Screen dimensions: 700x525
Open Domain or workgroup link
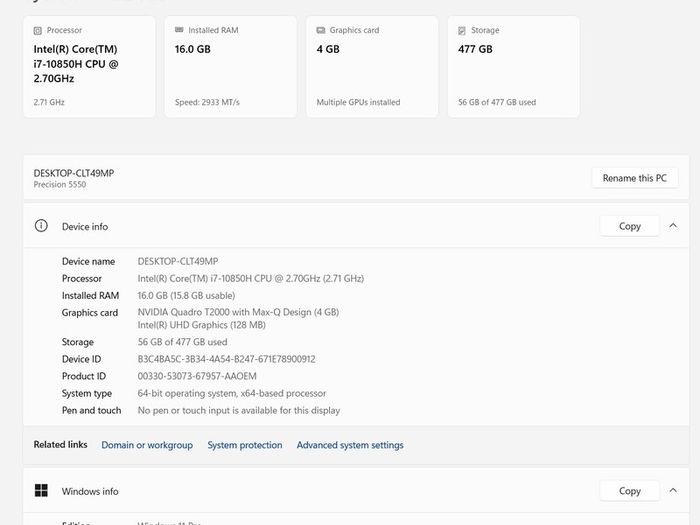click(147, 445)
